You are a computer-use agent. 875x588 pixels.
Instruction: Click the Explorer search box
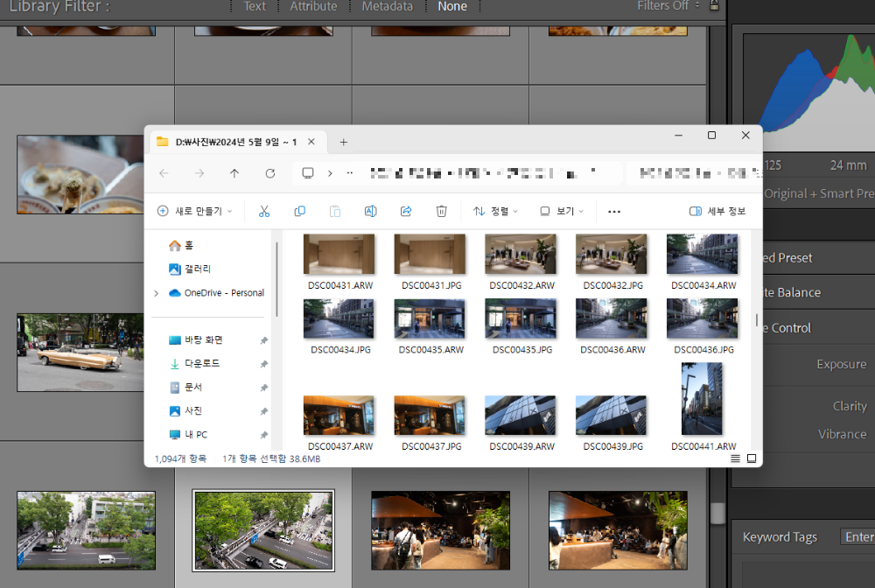[x=695, y=173]
